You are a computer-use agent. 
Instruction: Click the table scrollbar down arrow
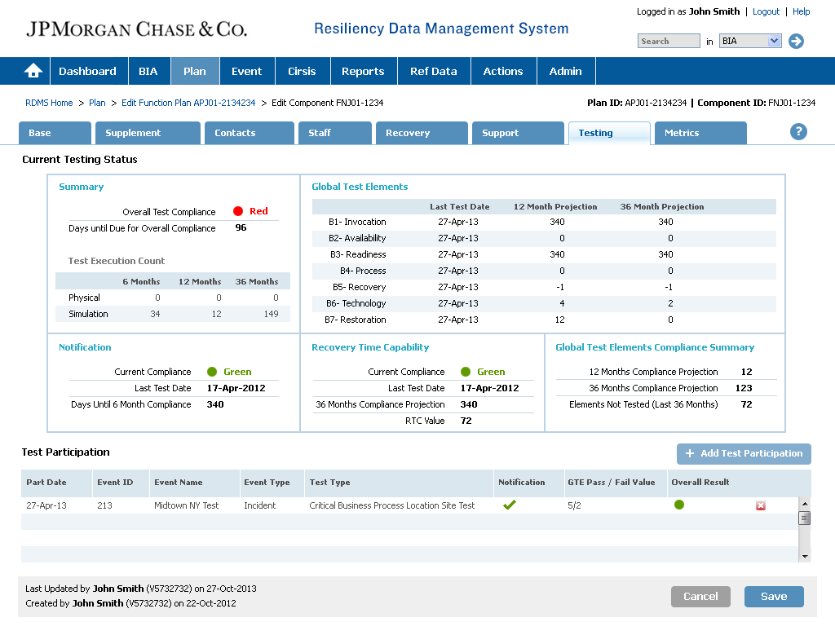pos(805,556)
